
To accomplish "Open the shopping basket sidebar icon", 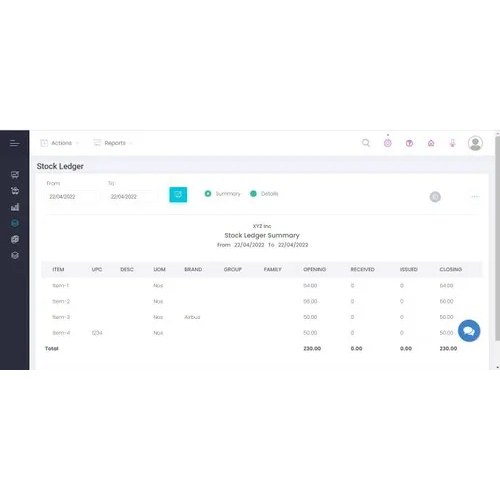I will pyautogui.click(x=15, y=191).
